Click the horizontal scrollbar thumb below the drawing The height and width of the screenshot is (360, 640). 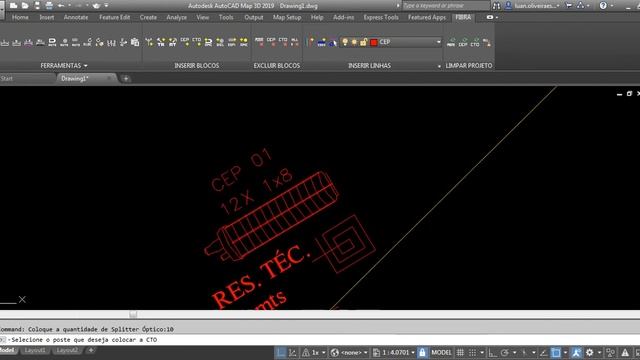133,314
